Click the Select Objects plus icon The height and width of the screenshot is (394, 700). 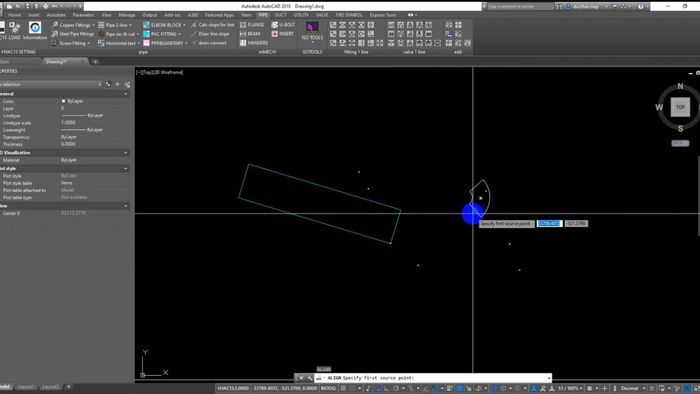click(118, 84)
